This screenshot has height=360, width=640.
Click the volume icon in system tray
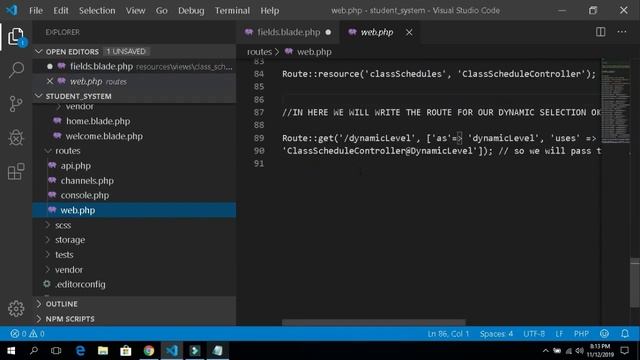point(580,351)
